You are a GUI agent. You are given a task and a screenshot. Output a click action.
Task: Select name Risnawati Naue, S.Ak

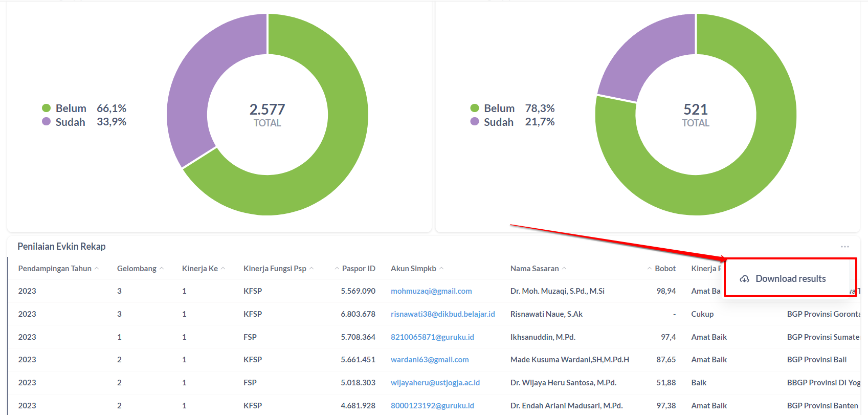coord(546,314)
